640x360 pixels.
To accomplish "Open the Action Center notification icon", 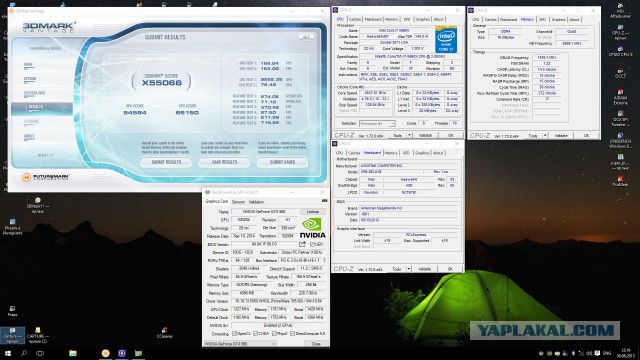I will coord(597,353).
